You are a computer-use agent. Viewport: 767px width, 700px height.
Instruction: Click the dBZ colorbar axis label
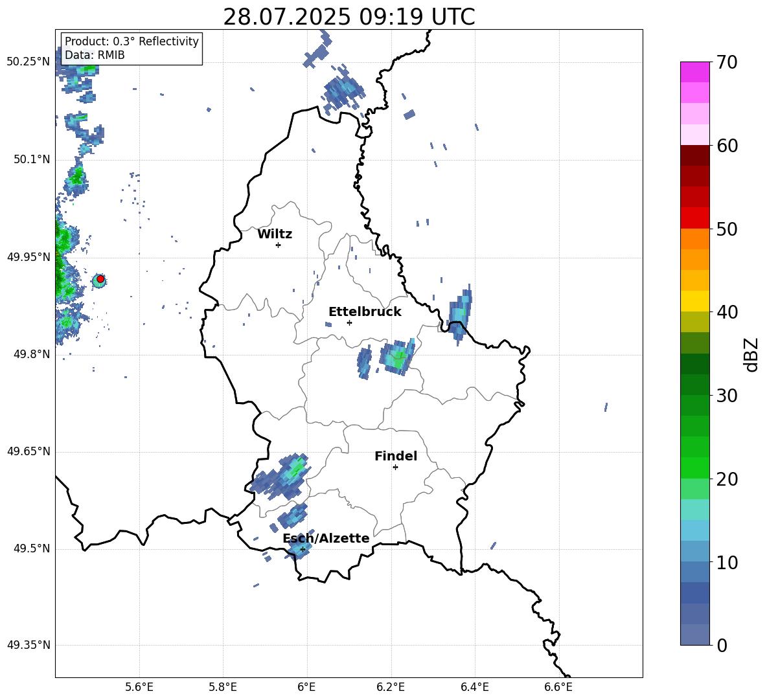[750, 354]
